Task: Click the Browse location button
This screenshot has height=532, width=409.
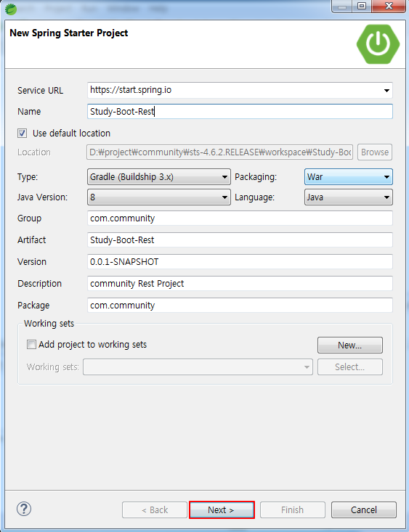Action: point(375,152)
